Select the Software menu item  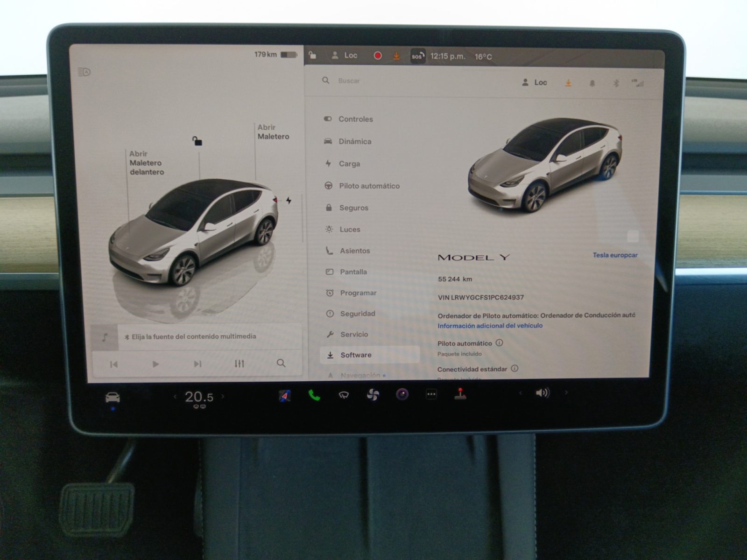click(356, 355)
